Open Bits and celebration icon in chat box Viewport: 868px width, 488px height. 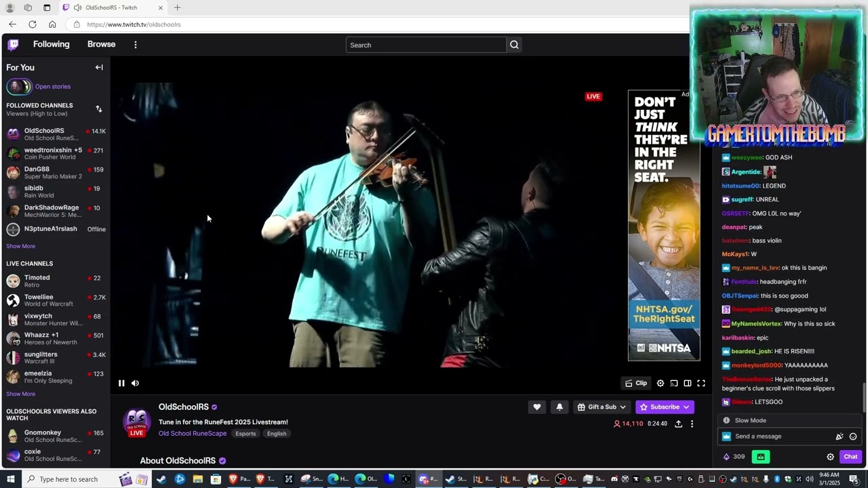click(840, 436)
